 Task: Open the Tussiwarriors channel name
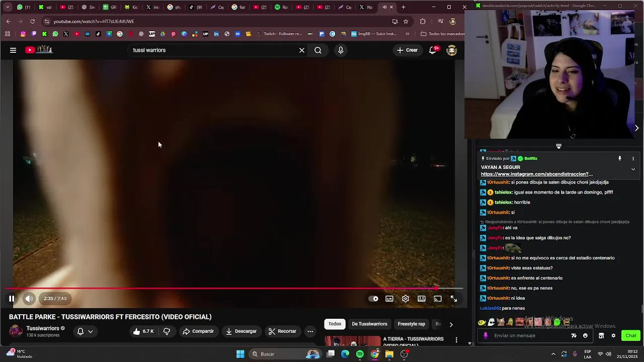point(43,328)
